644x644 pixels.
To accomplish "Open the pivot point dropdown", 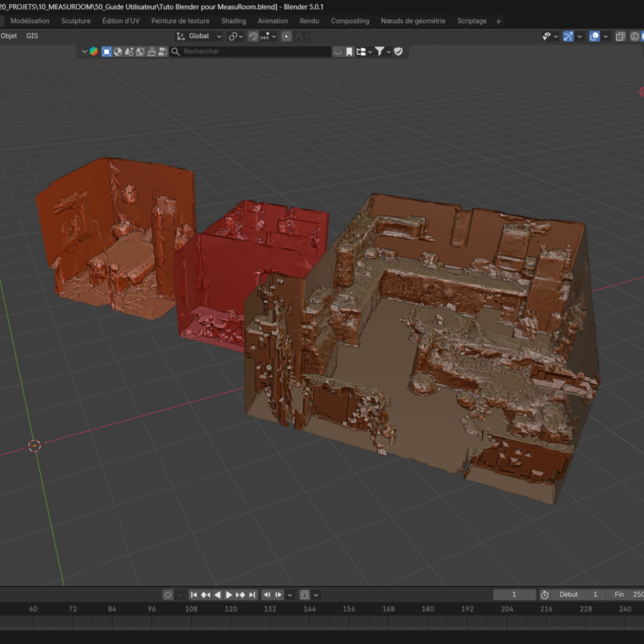I will pos(235,36).
